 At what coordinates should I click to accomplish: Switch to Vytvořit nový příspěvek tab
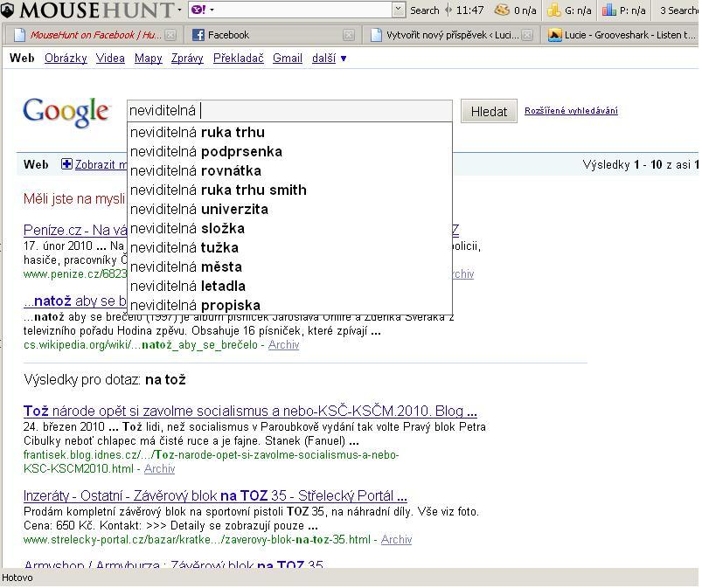point(451,34)
